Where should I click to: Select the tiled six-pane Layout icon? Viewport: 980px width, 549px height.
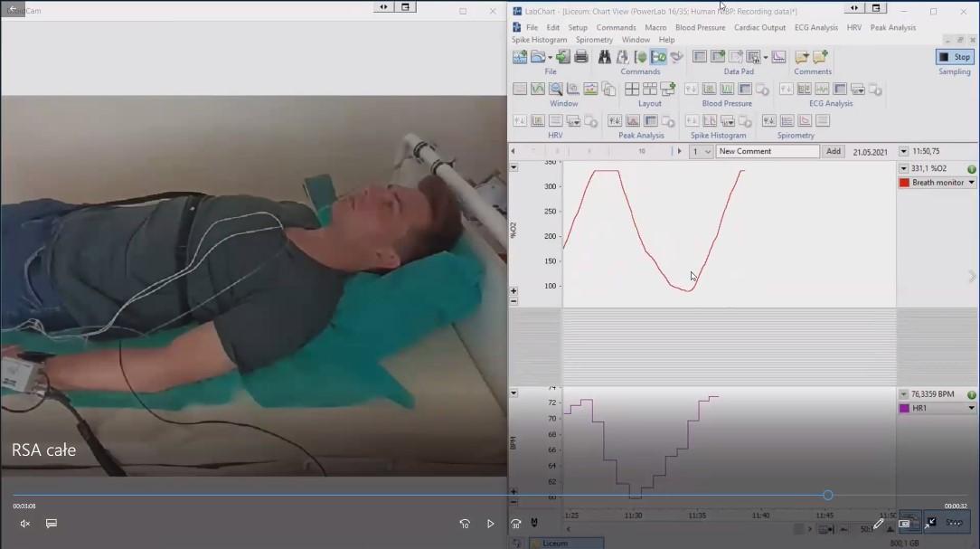click(650, 89)
